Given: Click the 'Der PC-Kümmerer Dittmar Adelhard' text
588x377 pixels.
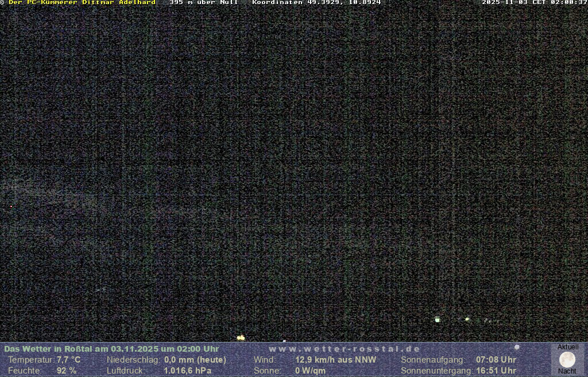Looking at the screenshot, I should pos(82,2).
